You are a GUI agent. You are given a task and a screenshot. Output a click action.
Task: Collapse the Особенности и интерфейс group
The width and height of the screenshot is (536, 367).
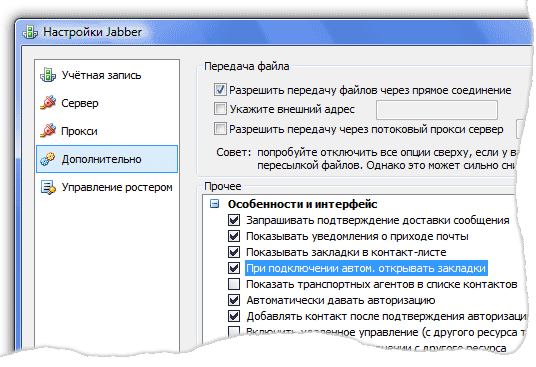tap(215, 204)
